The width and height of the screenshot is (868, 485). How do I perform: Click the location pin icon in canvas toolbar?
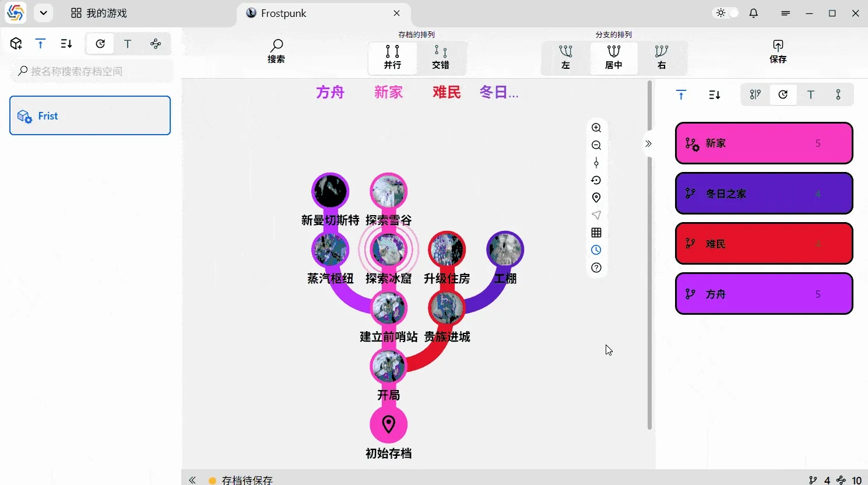pos(596,198)
